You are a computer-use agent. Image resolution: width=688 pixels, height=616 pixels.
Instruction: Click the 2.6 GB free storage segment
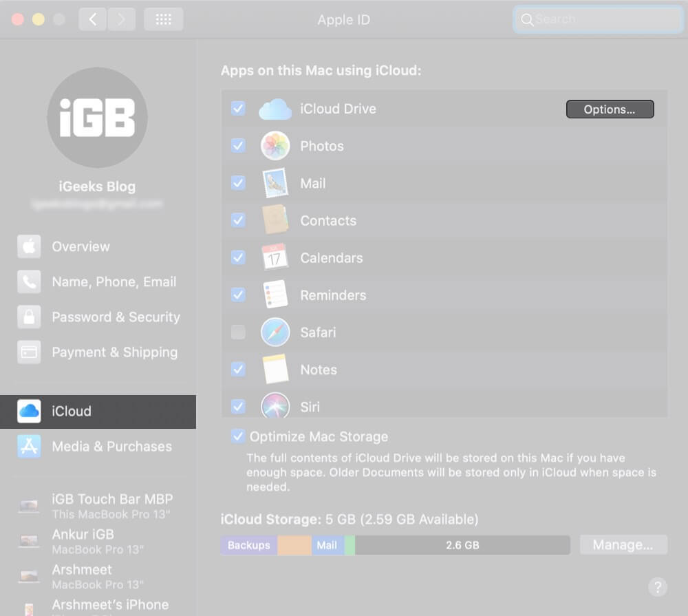pyautogui.click(x=462, y=545)
